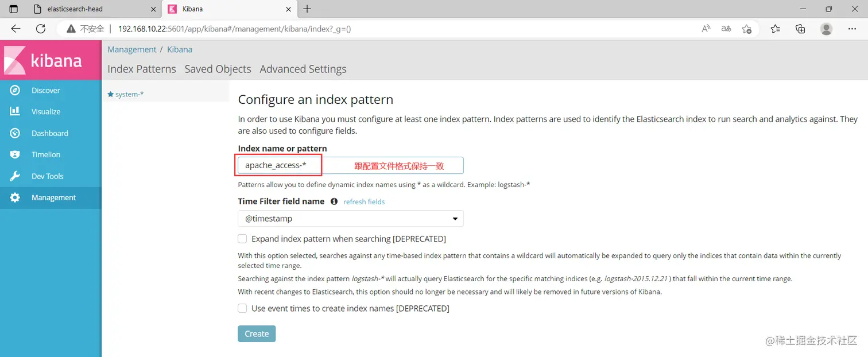Screen dimensions: 868x357
Task: Open the browser profile avatar
Action: (826, 29)
